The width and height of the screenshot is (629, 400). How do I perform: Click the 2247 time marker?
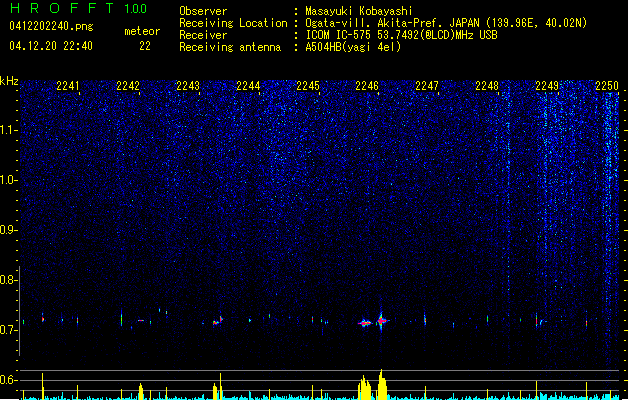tap(427, 85)
